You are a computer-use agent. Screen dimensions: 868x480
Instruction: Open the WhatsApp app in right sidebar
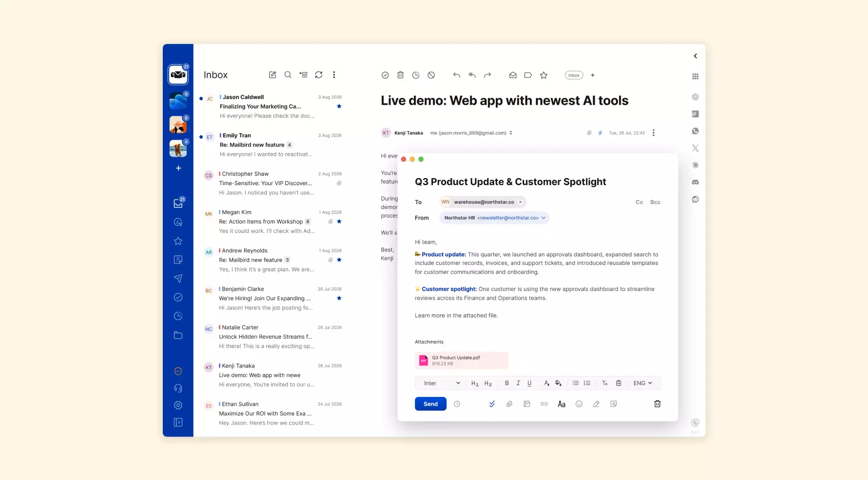coord(695,131)
